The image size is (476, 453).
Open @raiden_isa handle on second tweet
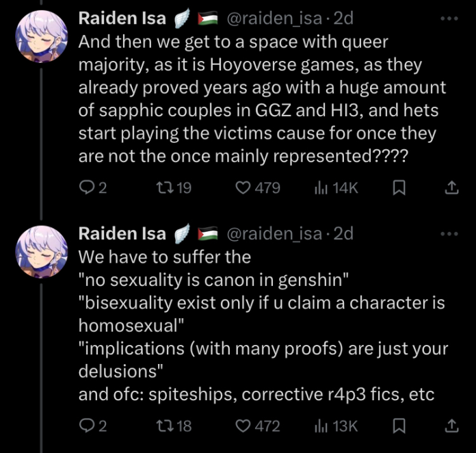coord(273,233)
